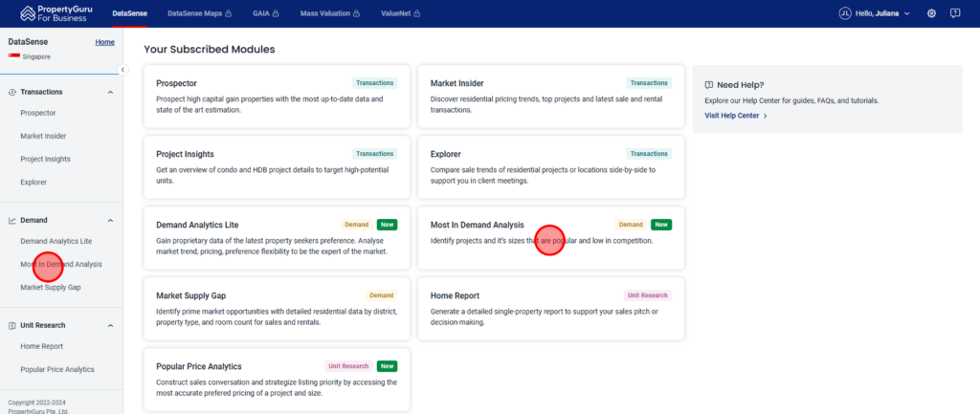
Task: Click the Need Help chat icon
Action: coord(709,85)
